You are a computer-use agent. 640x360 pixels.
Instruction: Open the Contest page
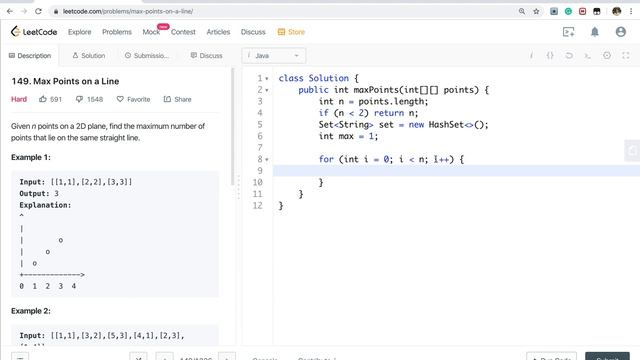pos(183,32)
